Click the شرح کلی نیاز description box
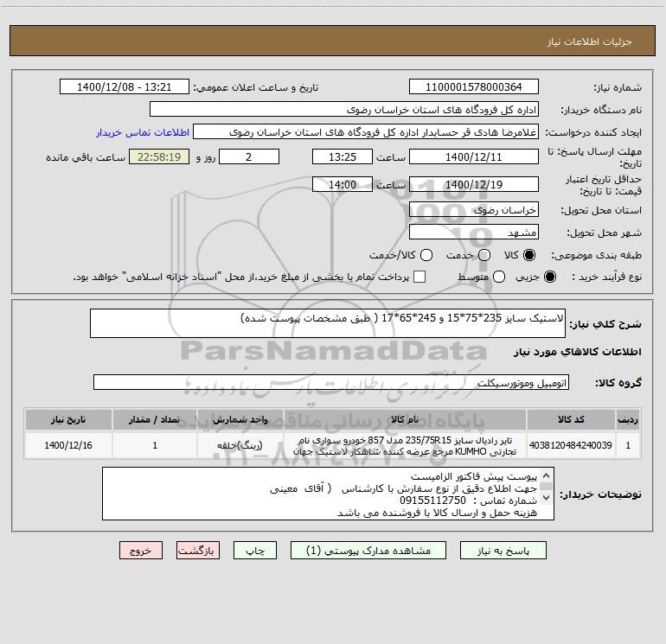 [x=328, y=323]
